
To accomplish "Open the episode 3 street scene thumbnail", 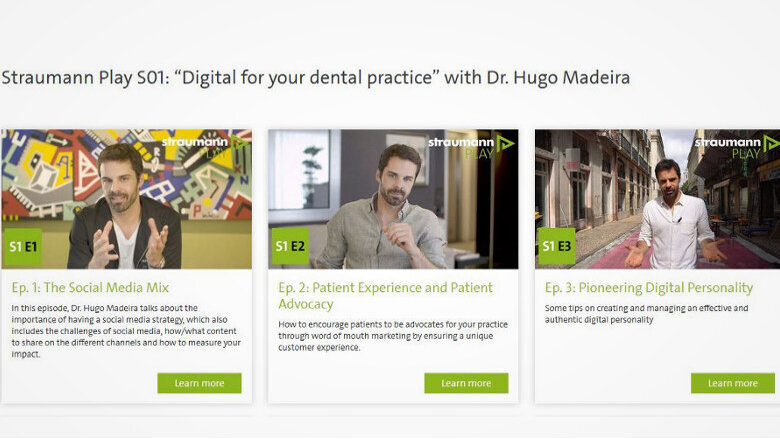I will tap(658, 199).
